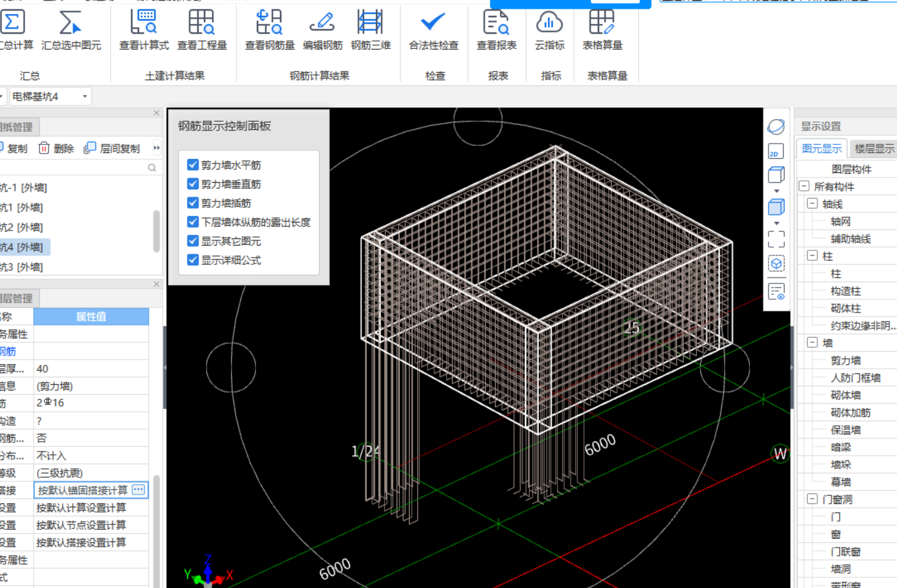Click the dashed box section icon
Viewport: 897px width, 588px height.
pos(776,264)
